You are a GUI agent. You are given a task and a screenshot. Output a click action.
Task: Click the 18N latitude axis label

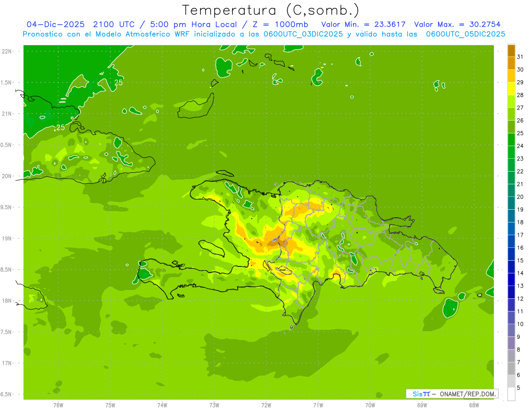pyautogui.click(x=6, y=301)
